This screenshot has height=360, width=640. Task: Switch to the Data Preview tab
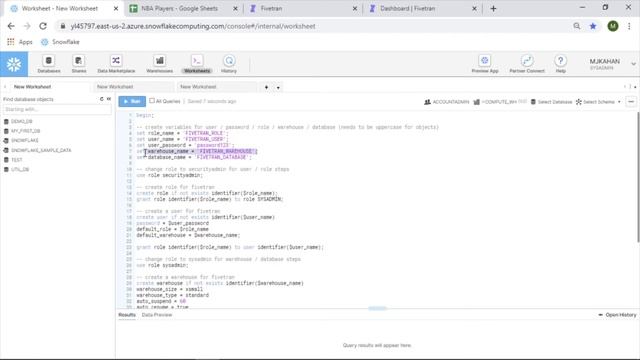157,315
